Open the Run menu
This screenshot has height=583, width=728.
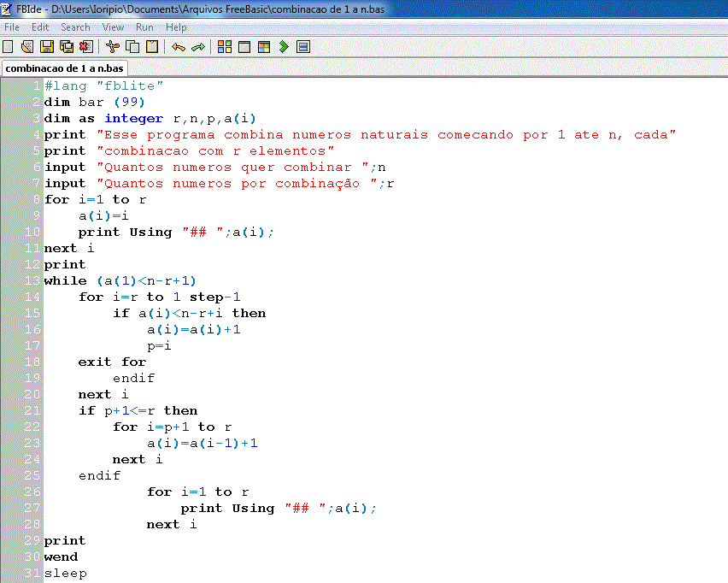pos(144,27)
